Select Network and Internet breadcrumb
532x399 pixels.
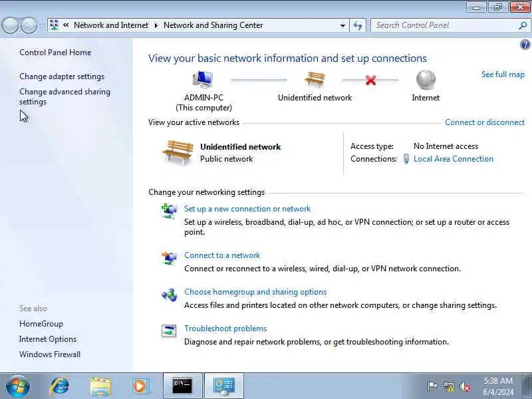(x=111, y=25)
